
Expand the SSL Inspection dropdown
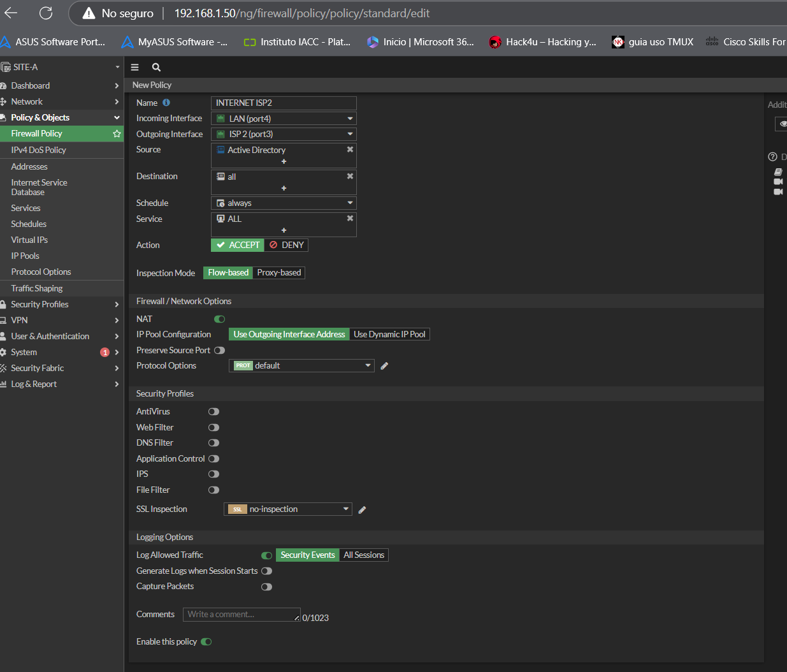tap(287, 509)
